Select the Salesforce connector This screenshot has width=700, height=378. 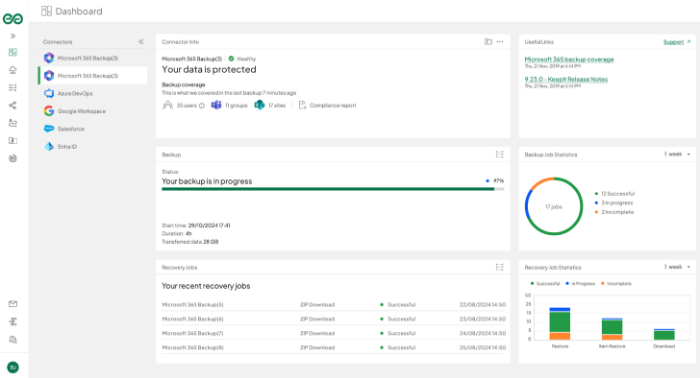93,129
